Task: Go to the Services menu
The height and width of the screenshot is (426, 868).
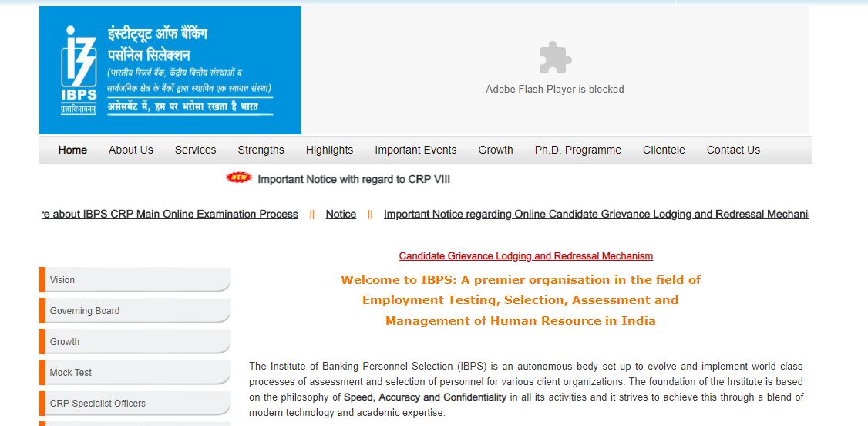Action: [195, 150]
